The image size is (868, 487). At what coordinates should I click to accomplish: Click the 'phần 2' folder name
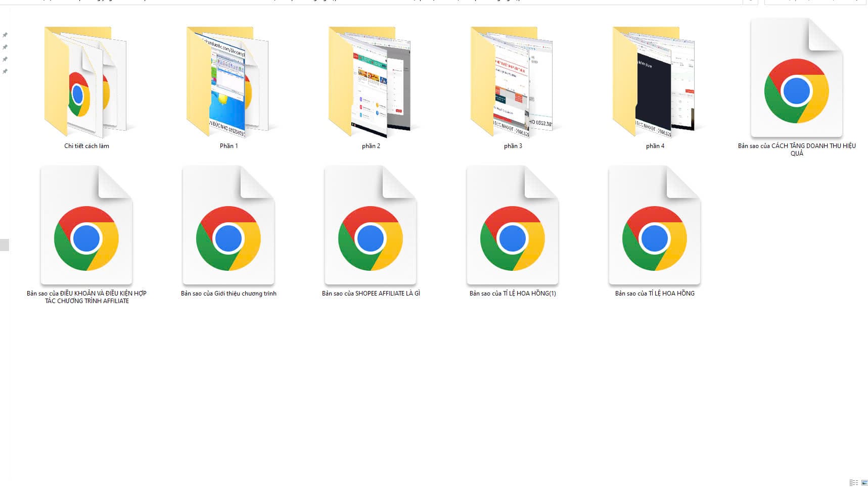(371, 146)
